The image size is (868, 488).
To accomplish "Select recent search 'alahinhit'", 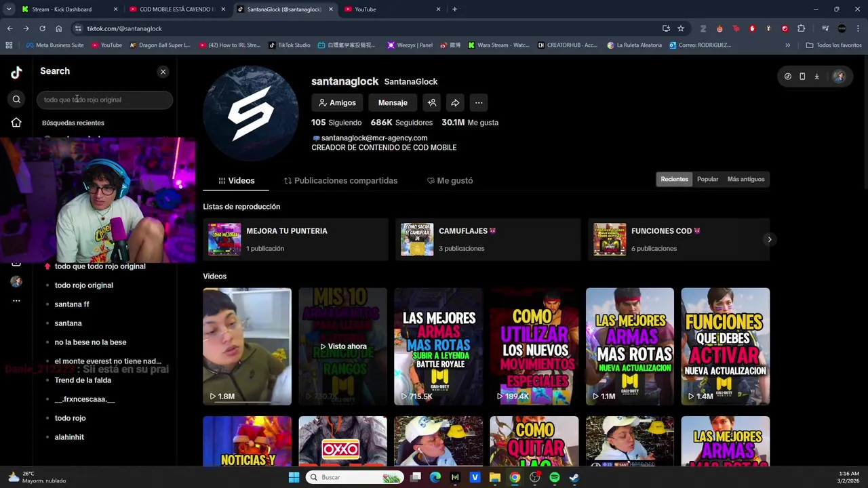I will coord(69,437).
